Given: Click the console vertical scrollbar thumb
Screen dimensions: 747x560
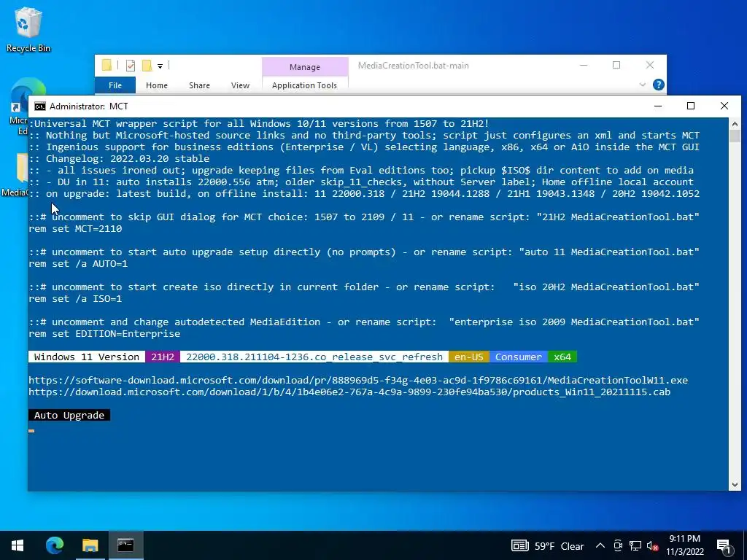Looking at the screenshot, I should 735,136.
